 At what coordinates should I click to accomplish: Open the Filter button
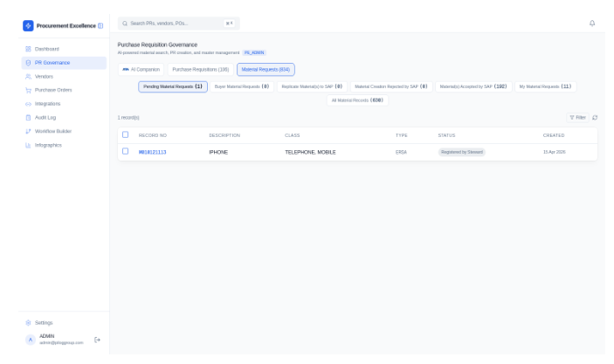point(577,118)
